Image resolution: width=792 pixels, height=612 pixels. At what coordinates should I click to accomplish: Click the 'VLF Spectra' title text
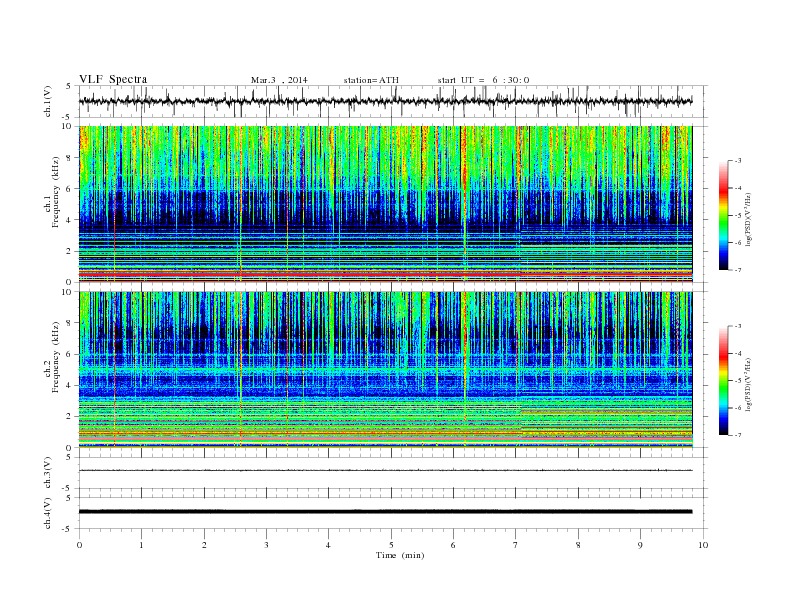point(113,79)
